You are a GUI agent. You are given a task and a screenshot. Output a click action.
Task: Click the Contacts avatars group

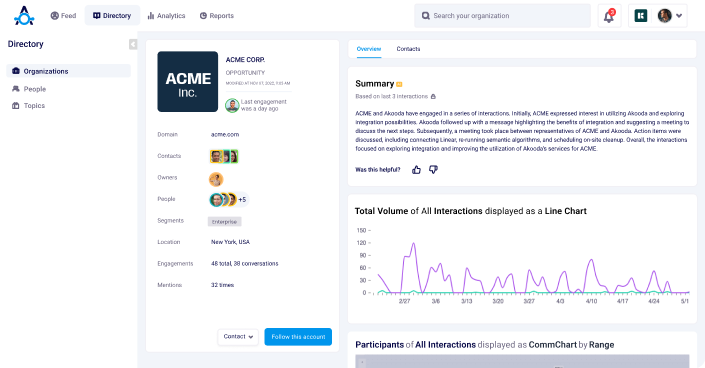pos(224,156)
